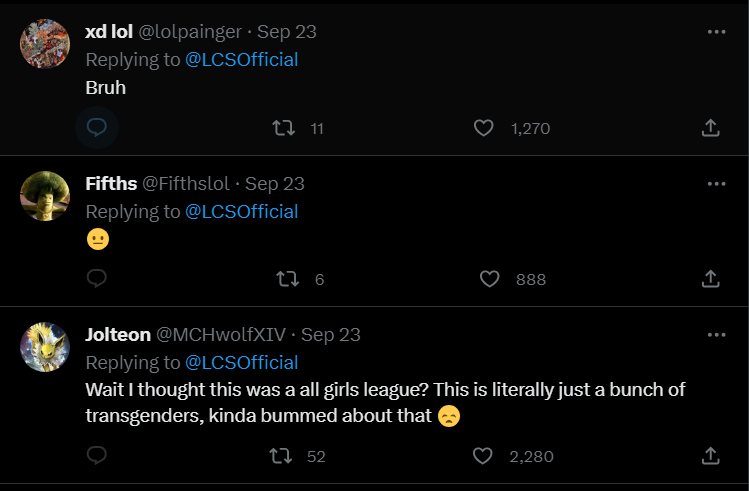Like the tweet by Fifths
The height and width of the screenshot is (491, 749).
point(489,279)
